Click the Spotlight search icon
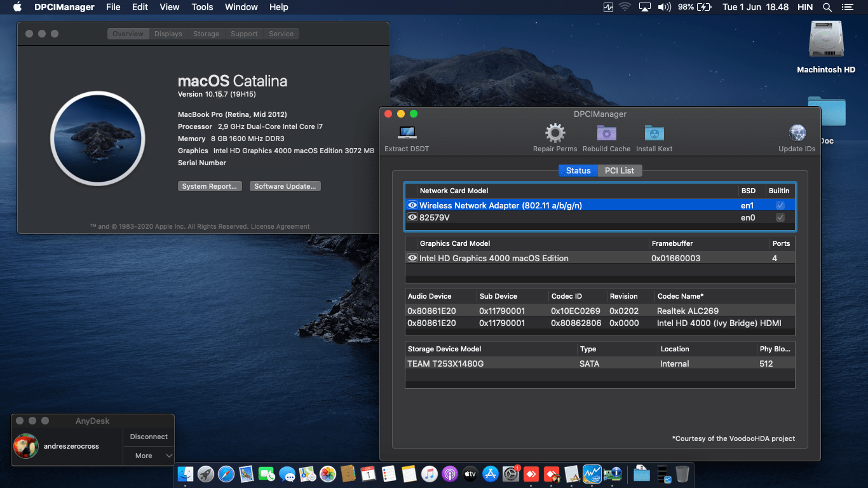Image resolution: width=868 pixels, height=488 pixels. click(827, 7)
